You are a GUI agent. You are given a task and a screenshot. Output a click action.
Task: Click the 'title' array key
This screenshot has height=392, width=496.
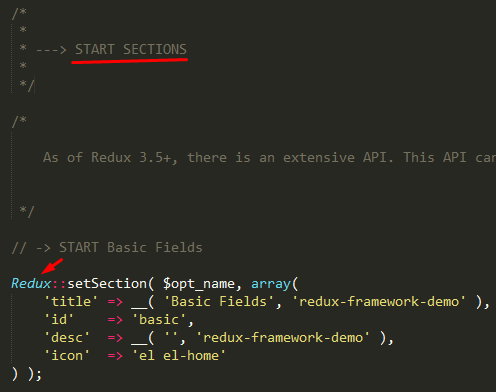71,302
